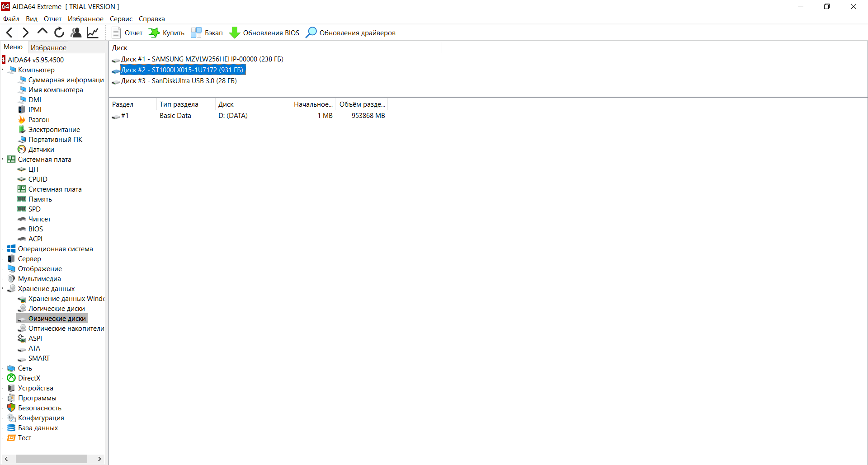Select AIDA64 v5.95.4500 root node

click(x=35, y=60)
